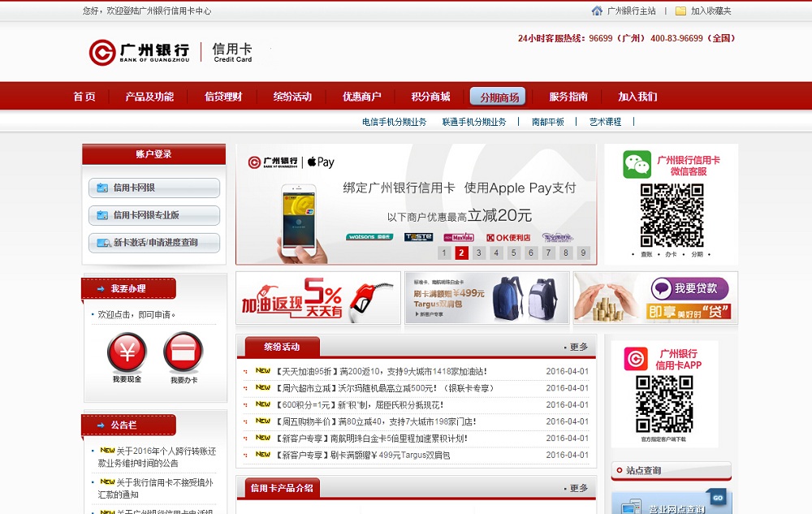The height and width of the screenshot is (514, 812).
Task: Log in via 信用卡网银 button
Action: coord(154,188)
